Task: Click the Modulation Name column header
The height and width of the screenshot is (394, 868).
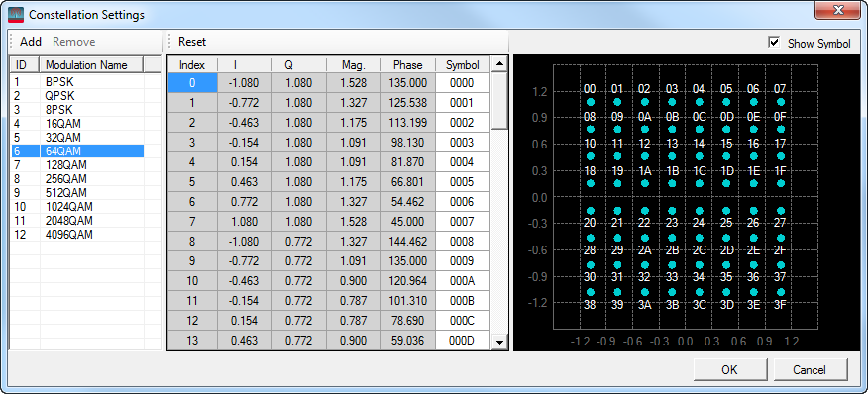Action: point(91,65)
